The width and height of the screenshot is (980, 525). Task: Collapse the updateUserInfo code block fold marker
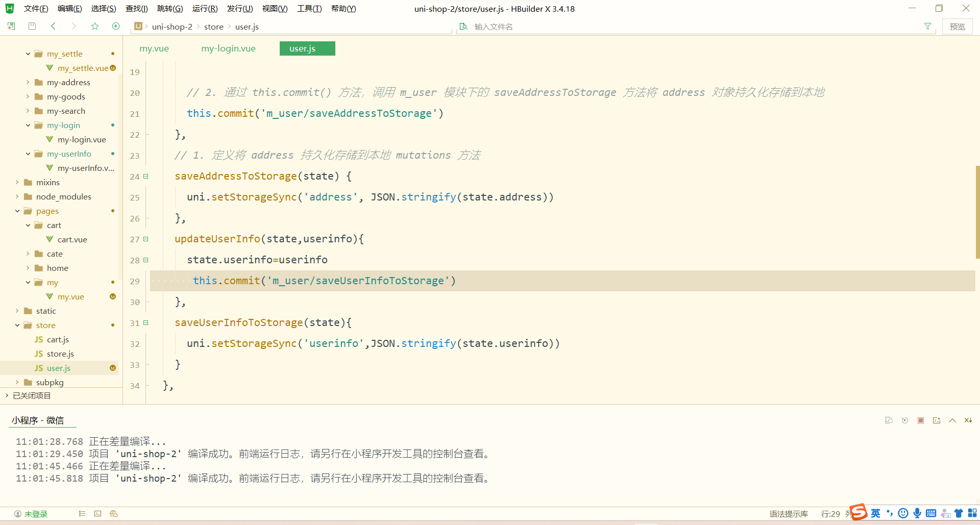(x=146, y=239)
